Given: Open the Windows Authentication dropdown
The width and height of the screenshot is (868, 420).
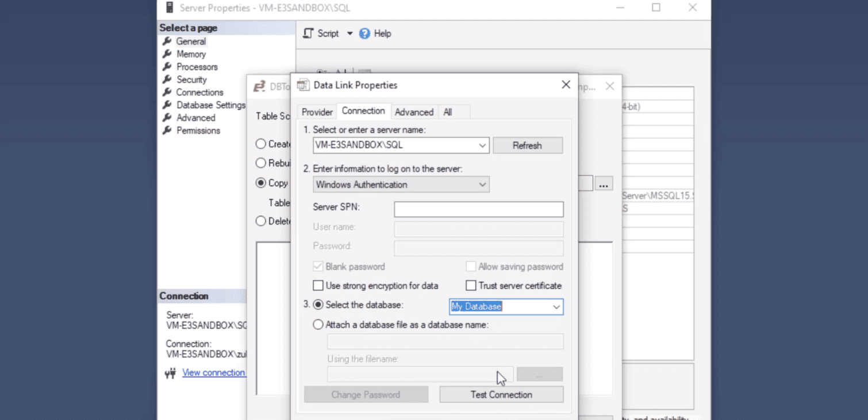Looking at the screenshot, I should [482, 185].
